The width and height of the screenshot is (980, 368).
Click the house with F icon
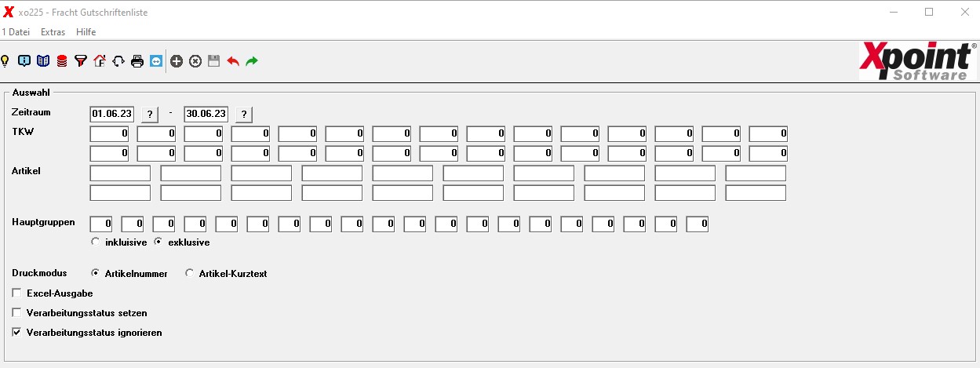coord(100,61)
